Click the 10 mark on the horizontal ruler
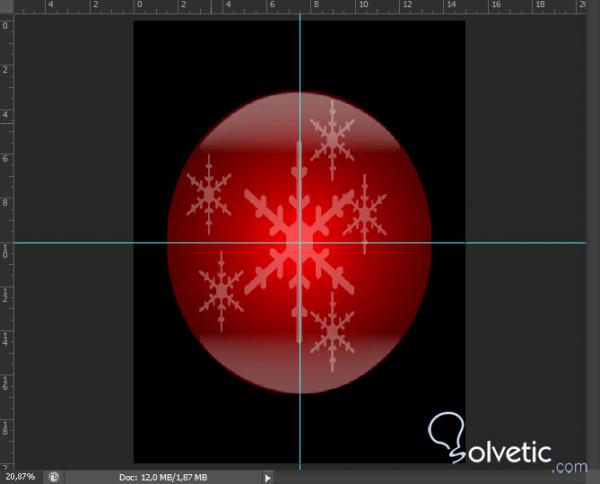Screen dimensions: 600x484 364,5
